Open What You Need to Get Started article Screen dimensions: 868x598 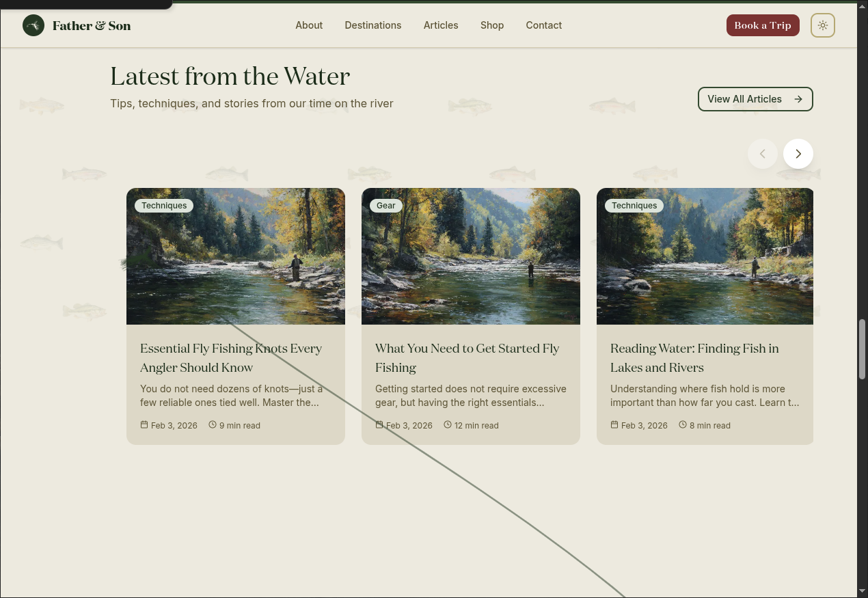[x=467, y=358]
